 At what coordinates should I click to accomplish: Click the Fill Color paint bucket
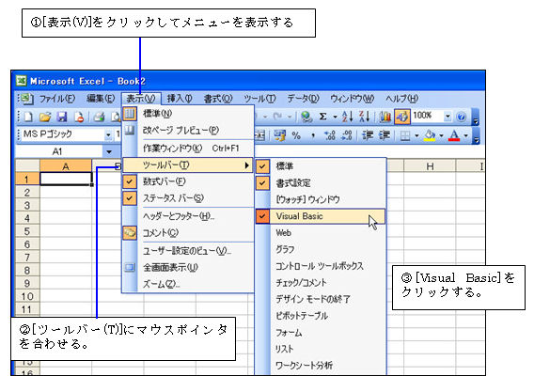coord(430,135)
